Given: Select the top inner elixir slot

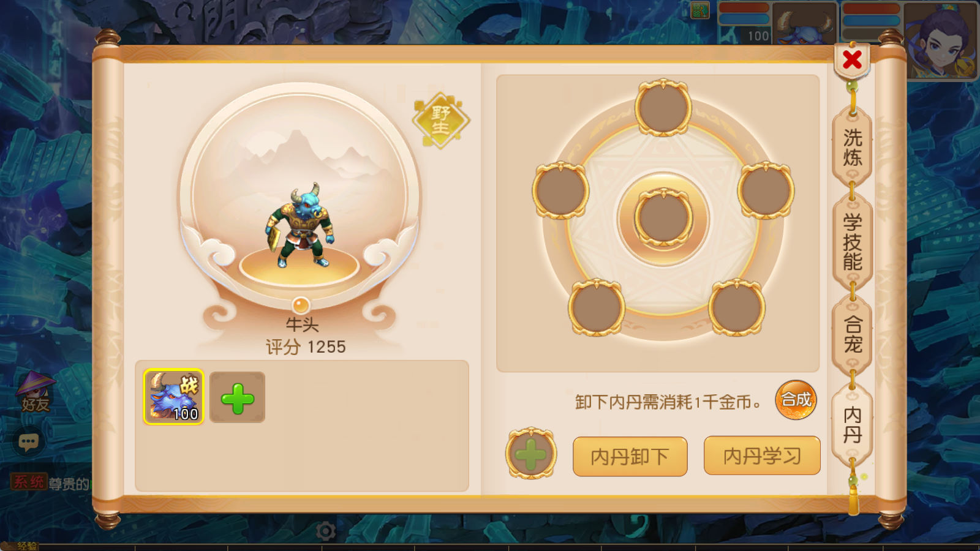Looking at the screenshot, I should [663, 108].
